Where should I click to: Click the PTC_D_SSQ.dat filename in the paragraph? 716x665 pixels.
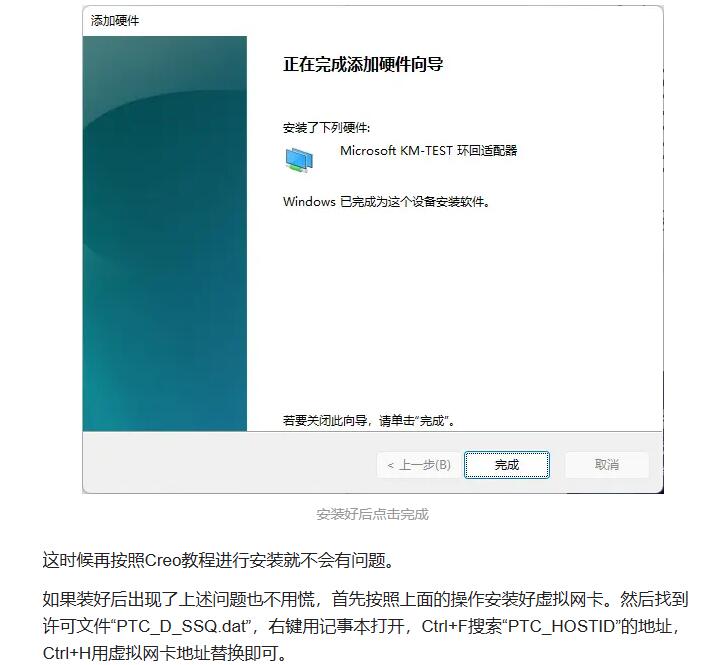(182, 626)
